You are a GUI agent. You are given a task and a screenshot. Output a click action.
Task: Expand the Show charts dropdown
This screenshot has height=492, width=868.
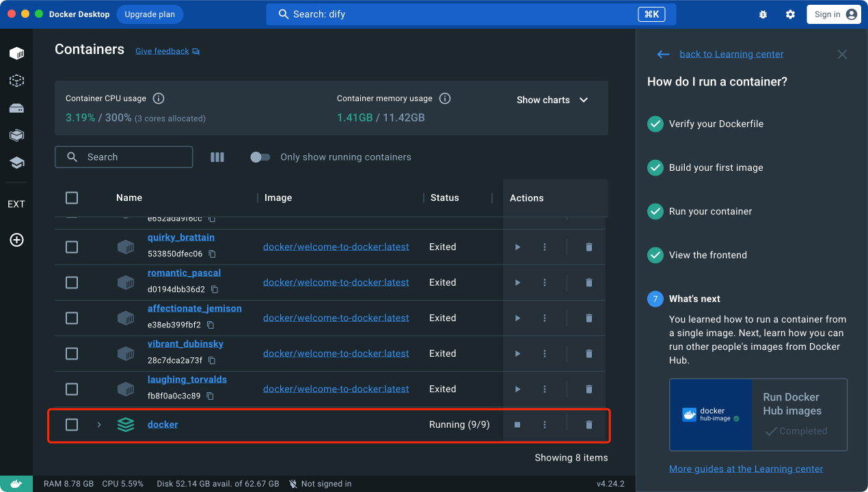(x=552, y=100)
